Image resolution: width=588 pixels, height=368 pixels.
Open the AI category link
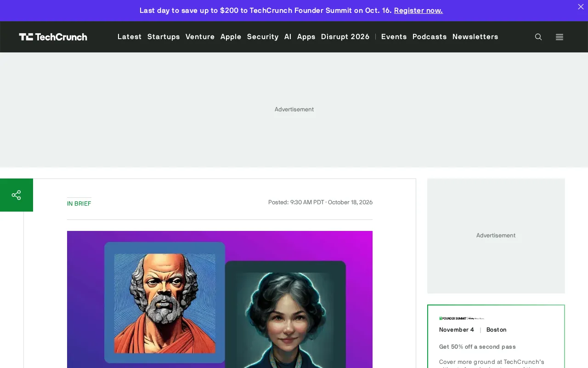[x=288, y=37]
